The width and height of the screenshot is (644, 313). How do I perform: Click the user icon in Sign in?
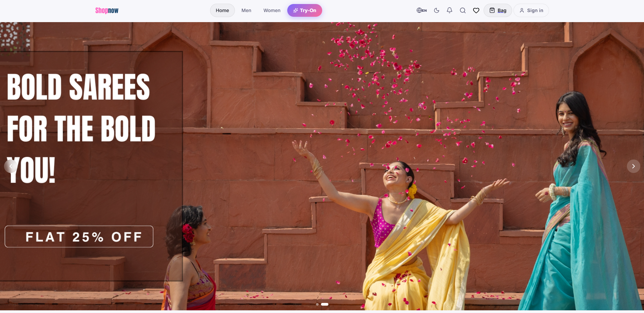(x=522, y=10)
